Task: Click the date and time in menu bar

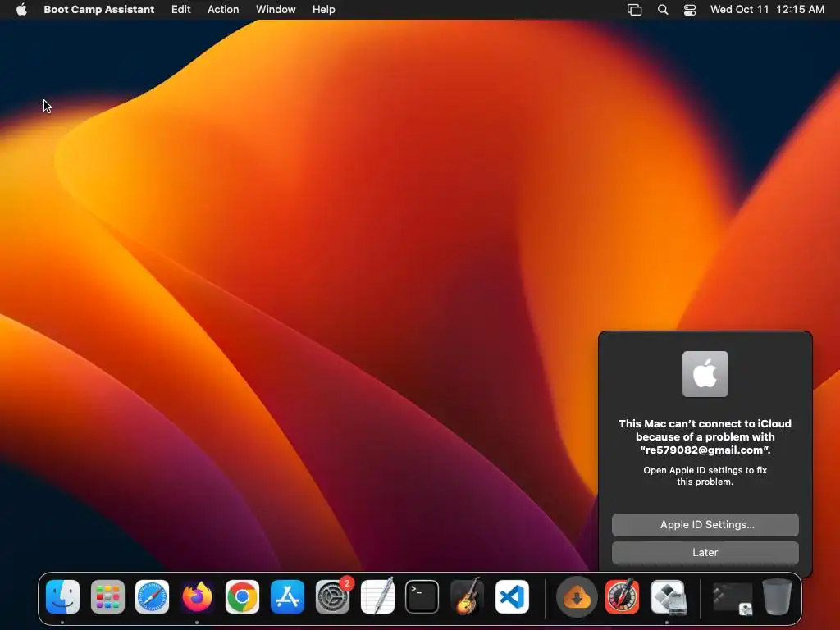Action: point(767,10)
